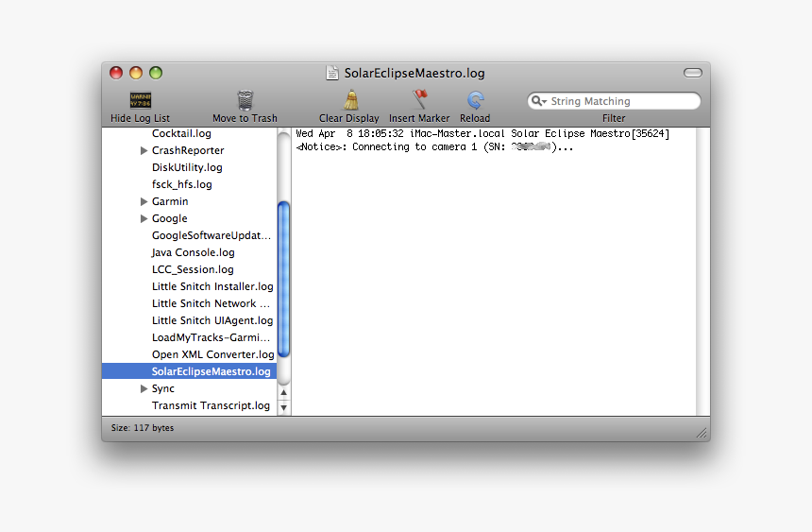
Task: Expand the CrashReporter folder
Action: [x=144, y=150]
